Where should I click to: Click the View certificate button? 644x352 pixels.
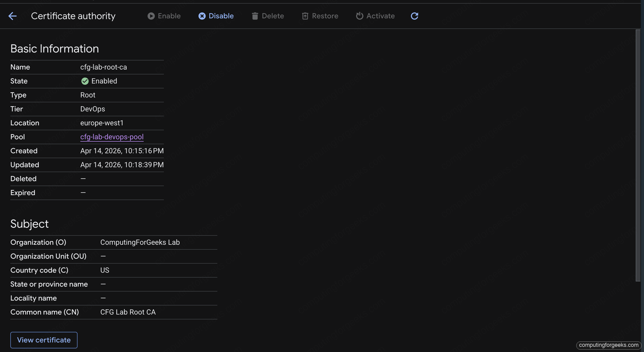tap(44, 340)
